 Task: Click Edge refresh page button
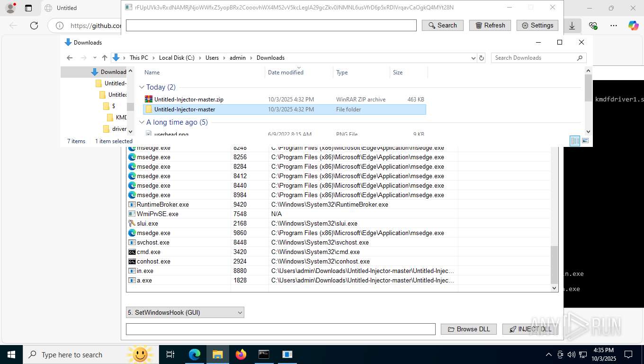[34, 26]
